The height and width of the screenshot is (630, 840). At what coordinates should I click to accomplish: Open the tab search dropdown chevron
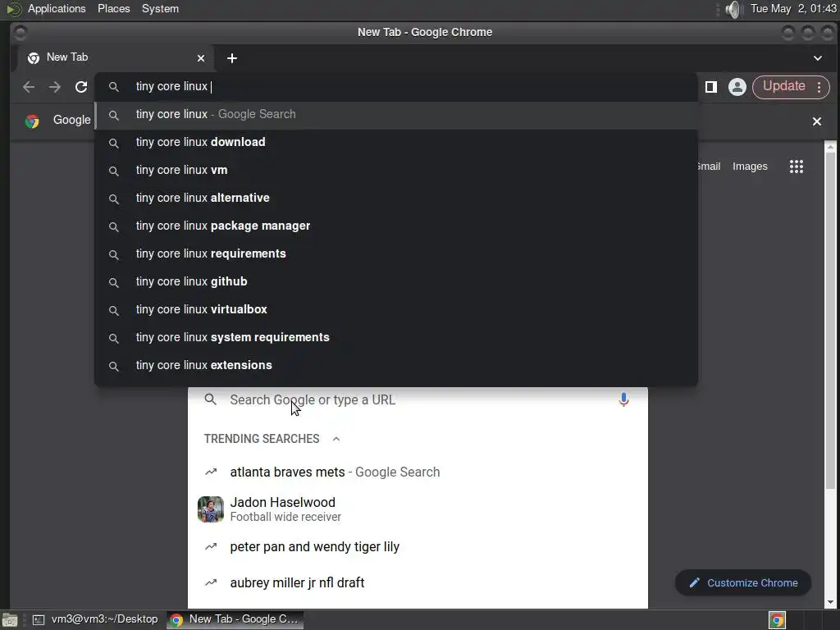pyautogui.click(x=818, y=58)
